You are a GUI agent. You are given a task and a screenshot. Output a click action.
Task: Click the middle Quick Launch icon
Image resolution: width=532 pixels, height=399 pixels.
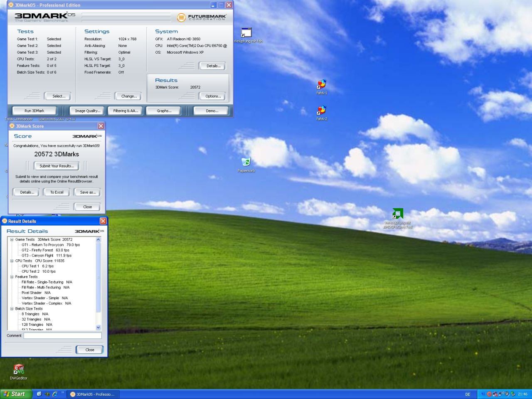(47, 394)
